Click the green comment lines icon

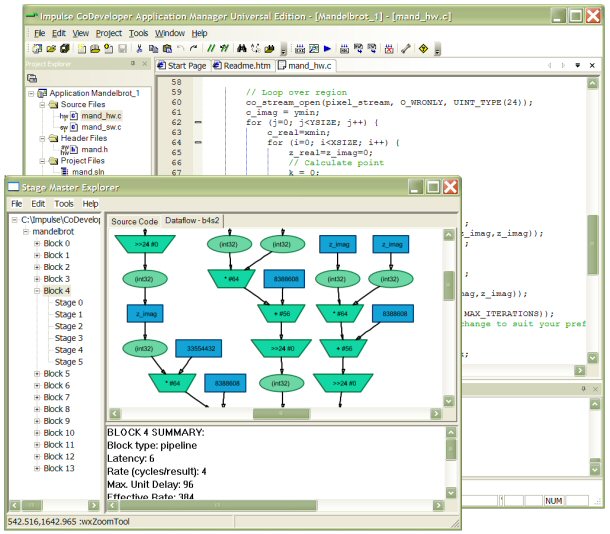point(211,49)
